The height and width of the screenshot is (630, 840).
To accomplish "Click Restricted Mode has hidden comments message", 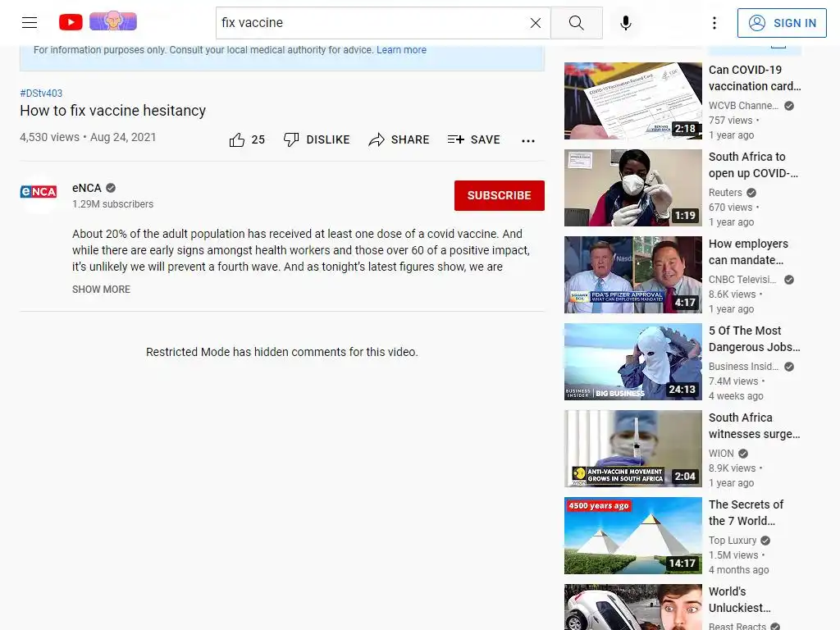I will [282, 352].
